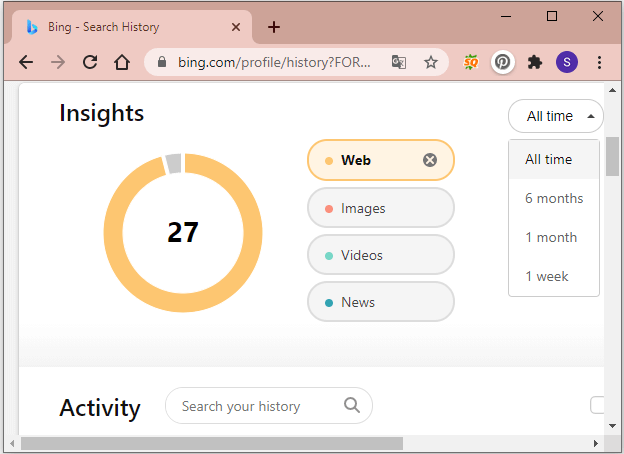The height and width of the screenshot is (454, 624).
Task: Filter insights by News
Action: coord(380,302)
